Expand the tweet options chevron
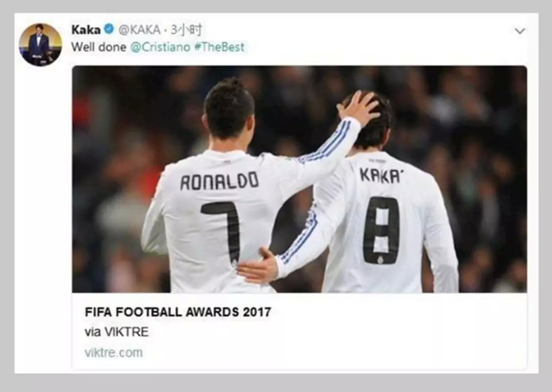 click(520, 31)
